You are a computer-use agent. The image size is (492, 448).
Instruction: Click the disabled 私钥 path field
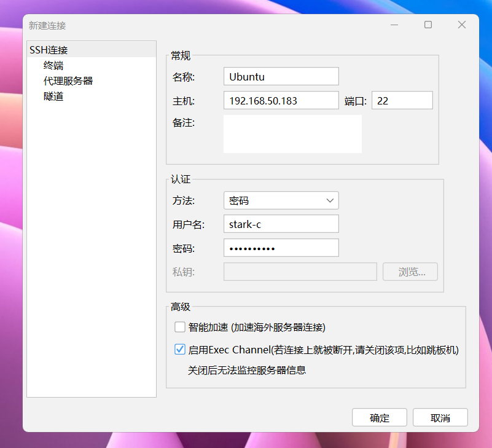pyautogui.click(x=300, y=272)
